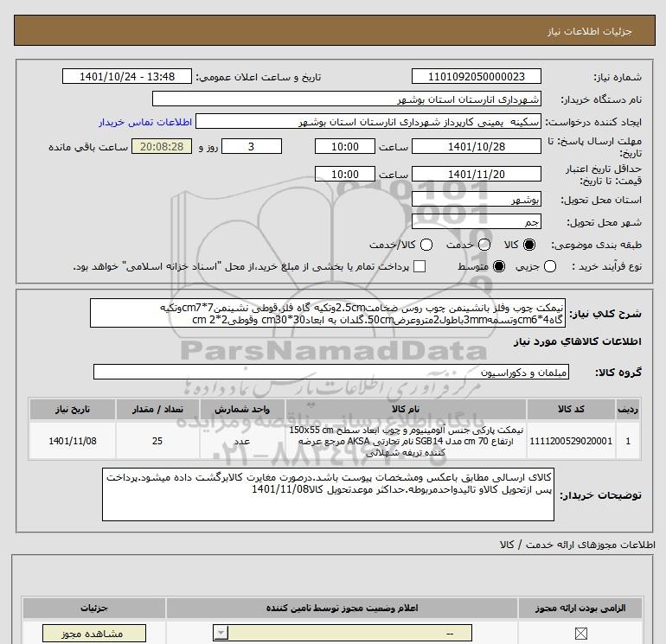Click the request creator field
666x644 pixels.
(x=368, y=122)
